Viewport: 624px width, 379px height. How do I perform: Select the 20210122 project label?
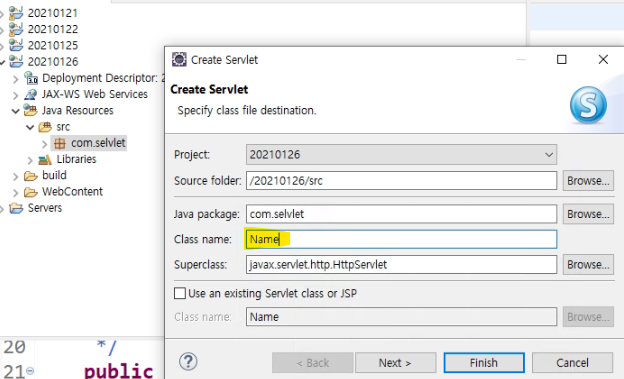pyautogui.click(x=53, y=29)
